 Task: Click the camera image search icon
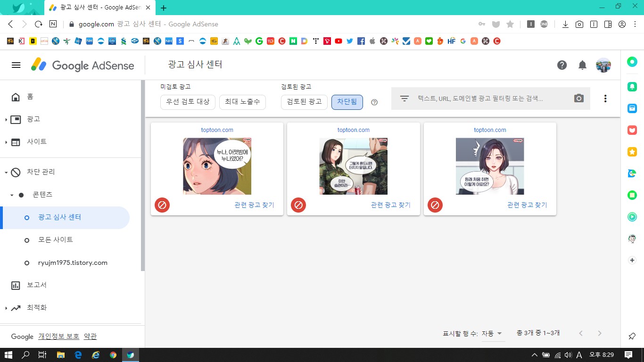click(578, 99)
